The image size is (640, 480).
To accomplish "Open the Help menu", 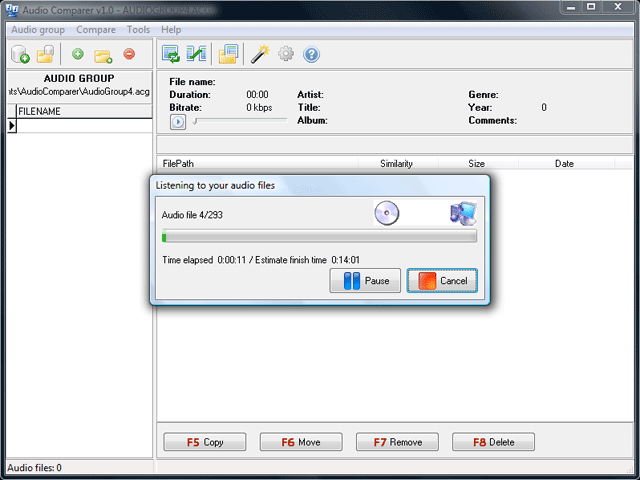I will pyautogui.click(x=171, y=30).
